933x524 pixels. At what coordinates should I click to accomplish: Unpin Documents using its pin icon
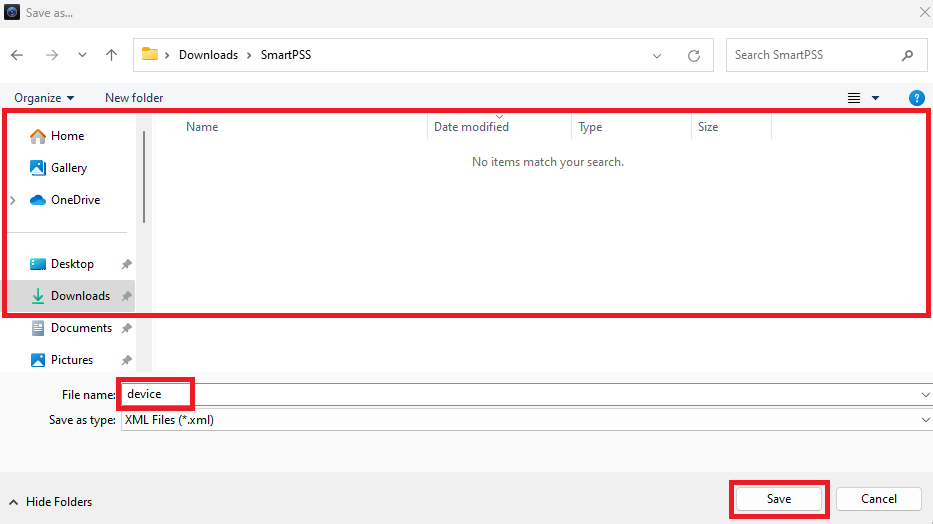(x=126, y=328)
